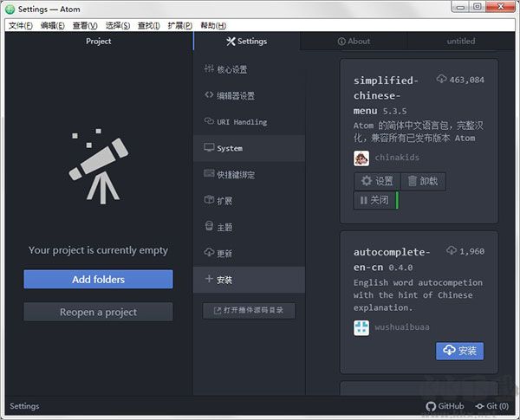Click simplified-chinese-menu download count 463,084
Image resolution: width=520 pixels, height=420 pixels.
point(466,80)
